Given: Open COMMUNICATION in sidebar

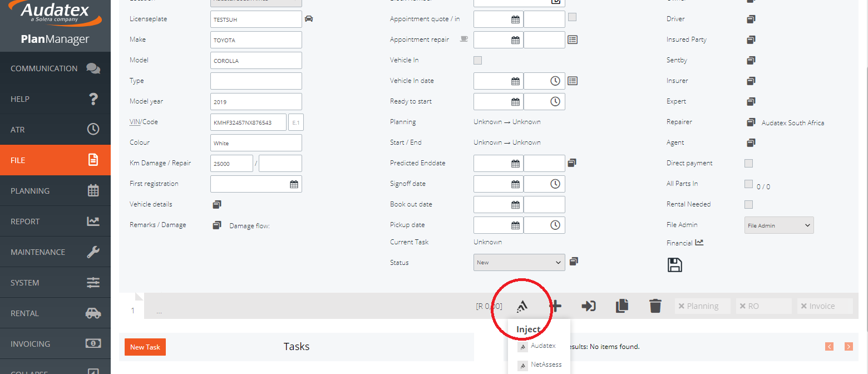Looking at the screenshot, I should pos(55,68).
